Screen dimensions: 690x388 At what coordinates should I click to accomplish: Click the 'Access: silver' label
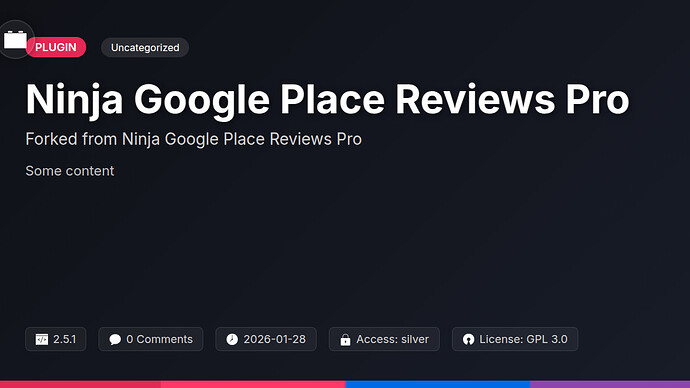point(393,339)
